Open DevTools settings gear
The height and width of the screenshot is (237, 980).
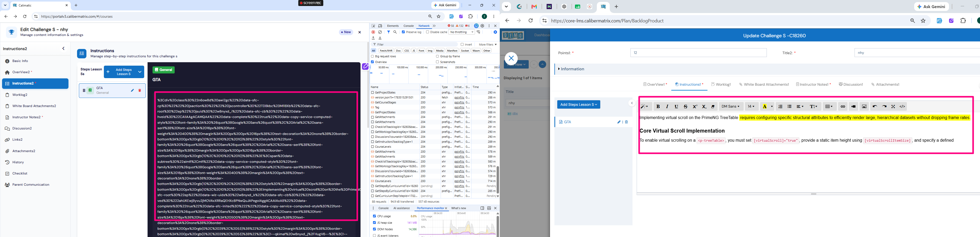tap(482, 26)
